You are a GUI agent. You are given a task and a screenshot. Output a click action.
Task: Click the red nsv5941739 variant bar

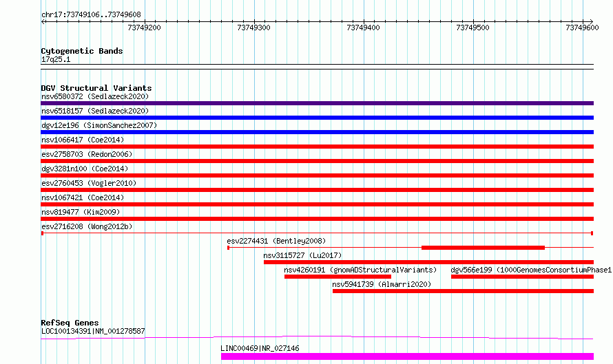(464, 291)
